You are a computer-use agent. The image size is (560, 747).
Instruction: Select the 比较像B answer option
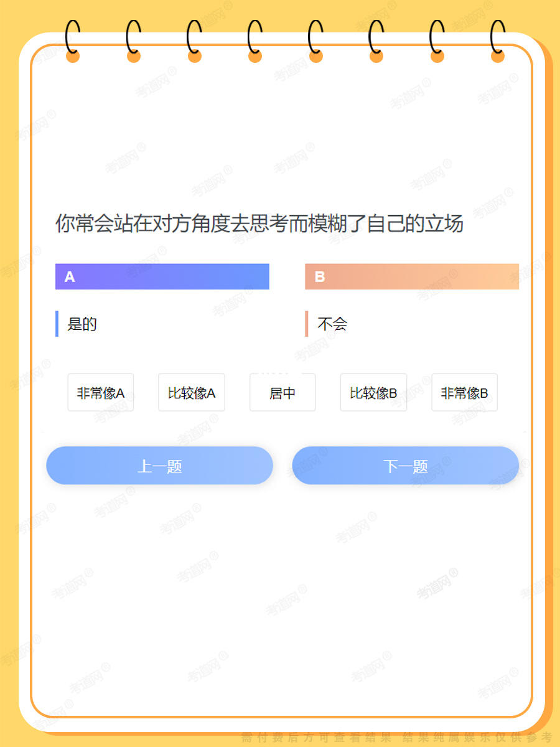[x=373, y=393]
